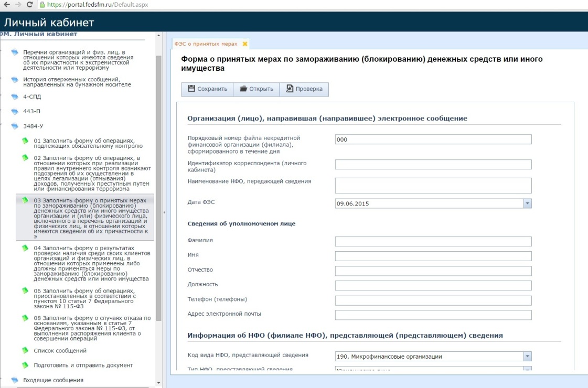Click the Имя input field

click(x=433, y=256)
